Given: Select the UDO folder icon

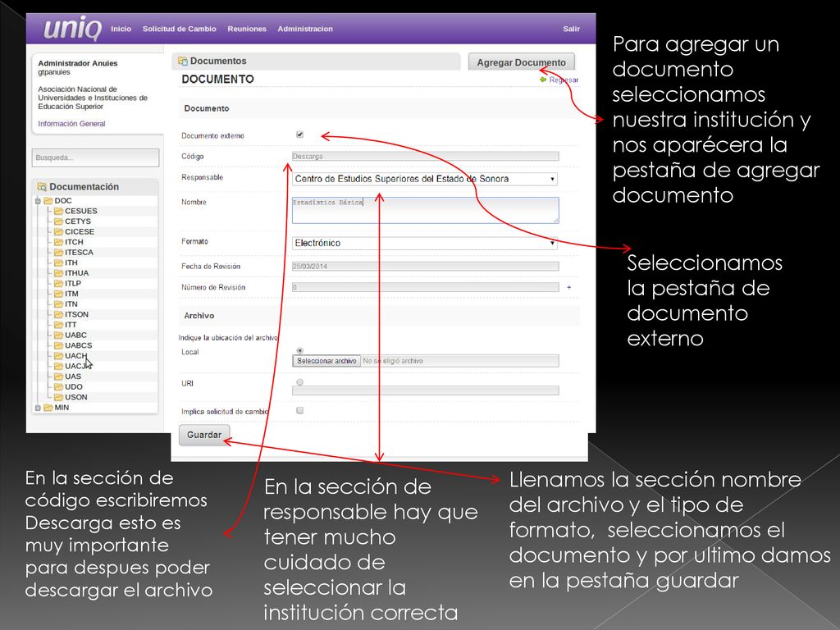Looking at the screenshot, I should (x=58, y=387).
